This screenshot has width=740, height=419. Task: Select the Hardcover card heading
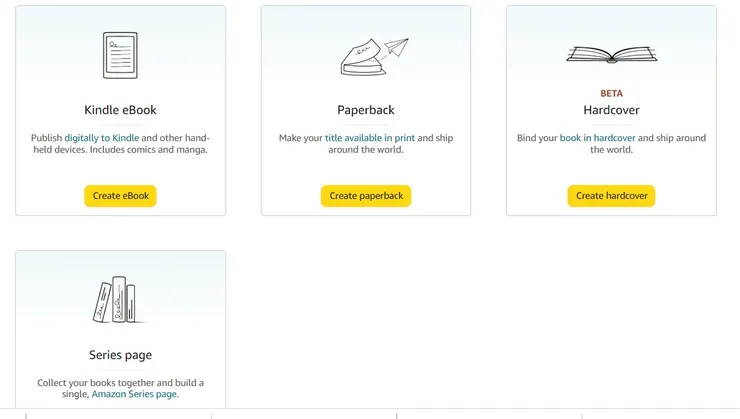[611, 110]
